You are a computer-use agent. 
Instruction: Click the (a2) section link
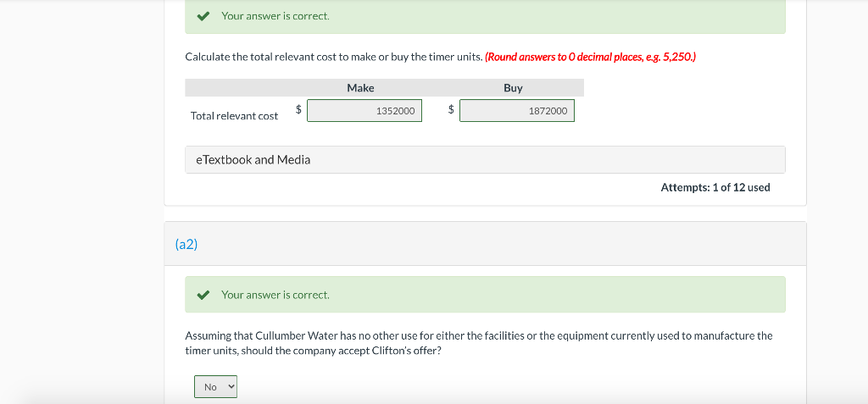186,244
